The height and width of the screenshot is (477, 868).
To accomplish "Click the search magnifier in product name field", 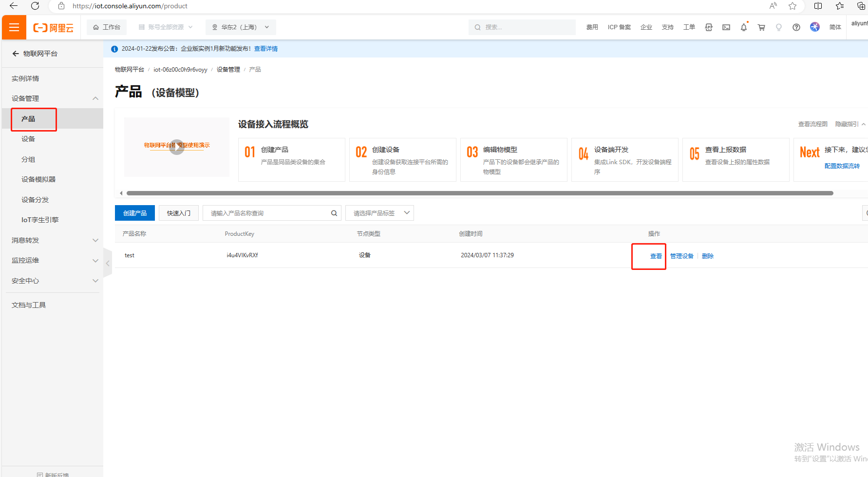I will click(x=334, y=213).
